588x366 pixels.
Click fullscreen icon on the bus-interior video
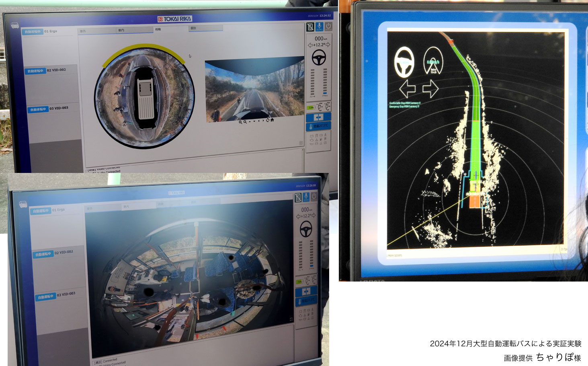291,319
